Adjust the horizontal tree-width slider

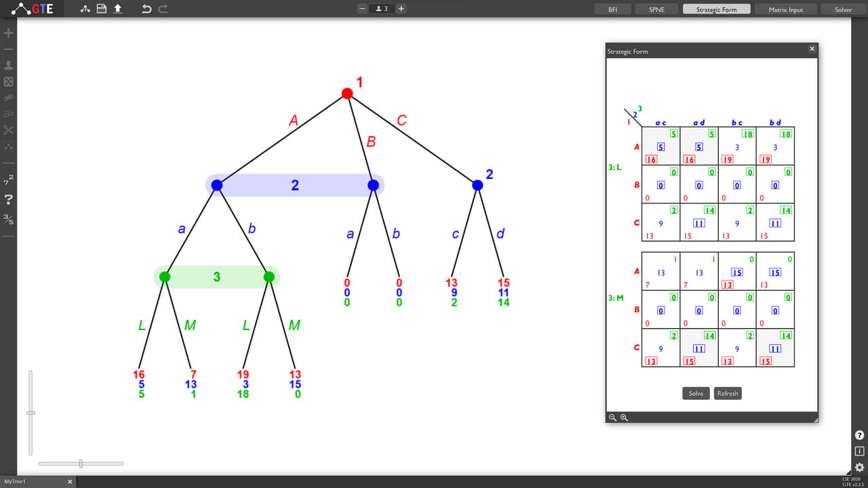tap(81, 464)
